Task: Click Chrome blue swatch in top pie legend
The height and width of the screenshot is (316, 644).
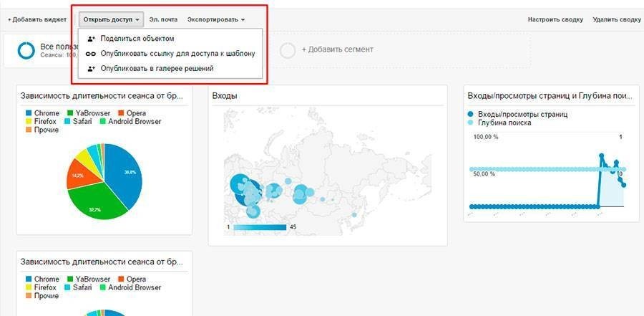Action: tap(29, 113)
